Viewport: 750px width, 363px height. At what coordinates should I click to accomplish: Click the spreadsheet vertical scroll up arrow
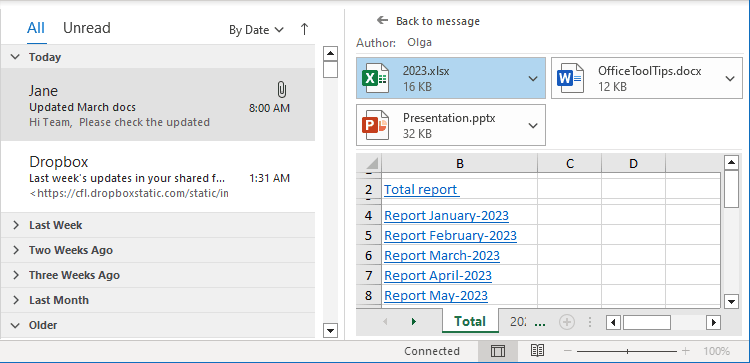732,163
